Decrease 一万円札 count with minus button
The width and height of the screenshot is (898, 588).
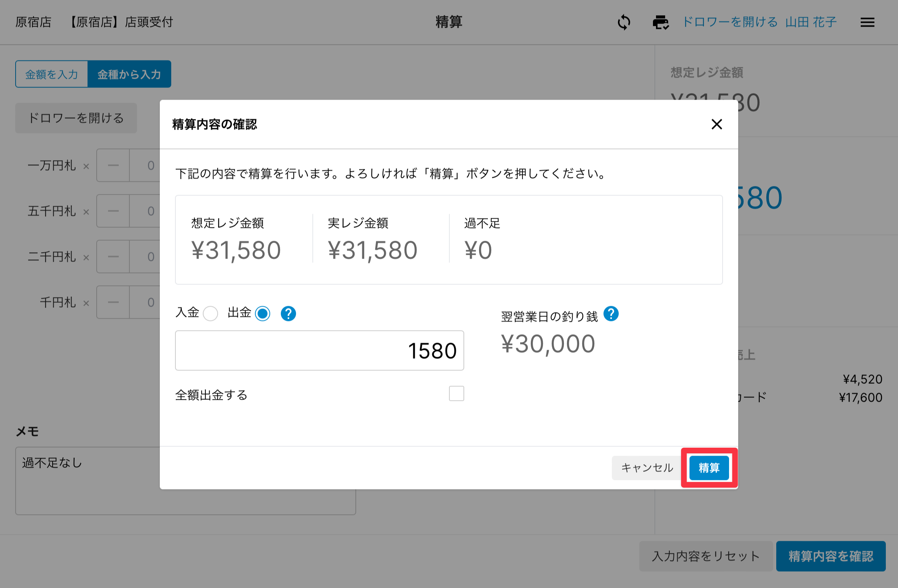(113, 165)
